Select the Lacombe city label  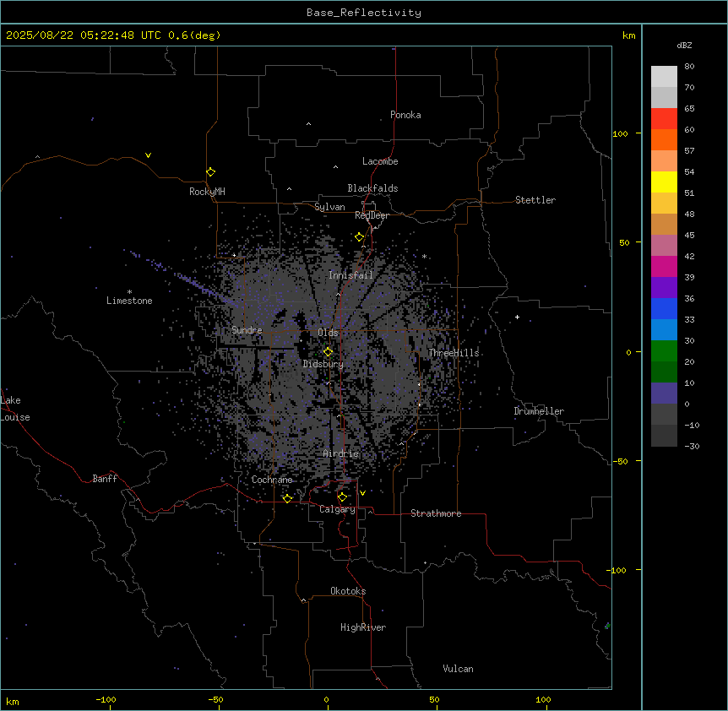coord(380,161)
